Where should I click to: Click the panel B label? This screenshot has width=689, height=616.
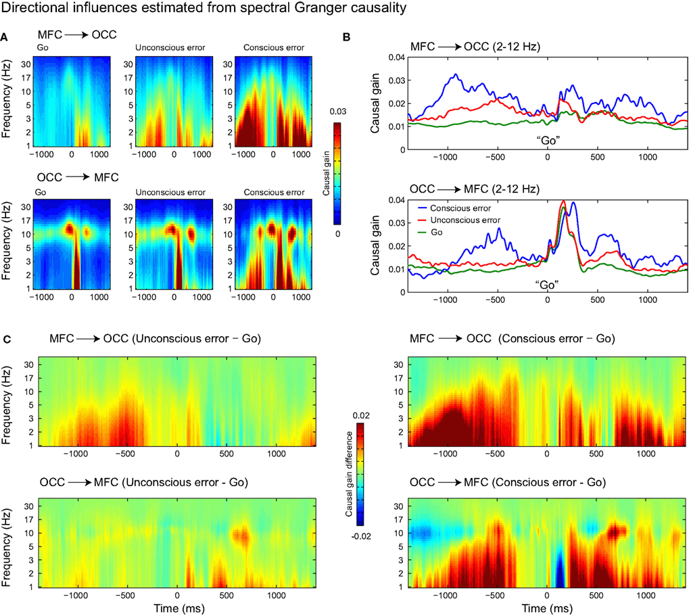click(x=346, y=37)
